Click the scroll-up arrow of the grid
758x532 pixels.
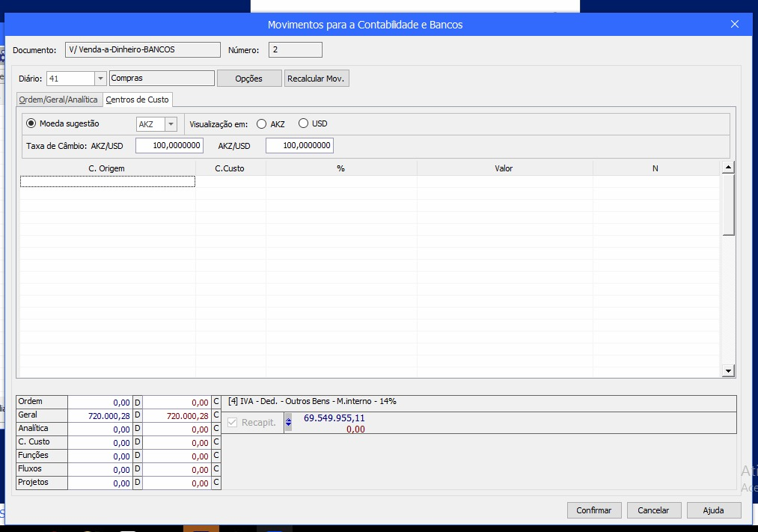[728, 168]
